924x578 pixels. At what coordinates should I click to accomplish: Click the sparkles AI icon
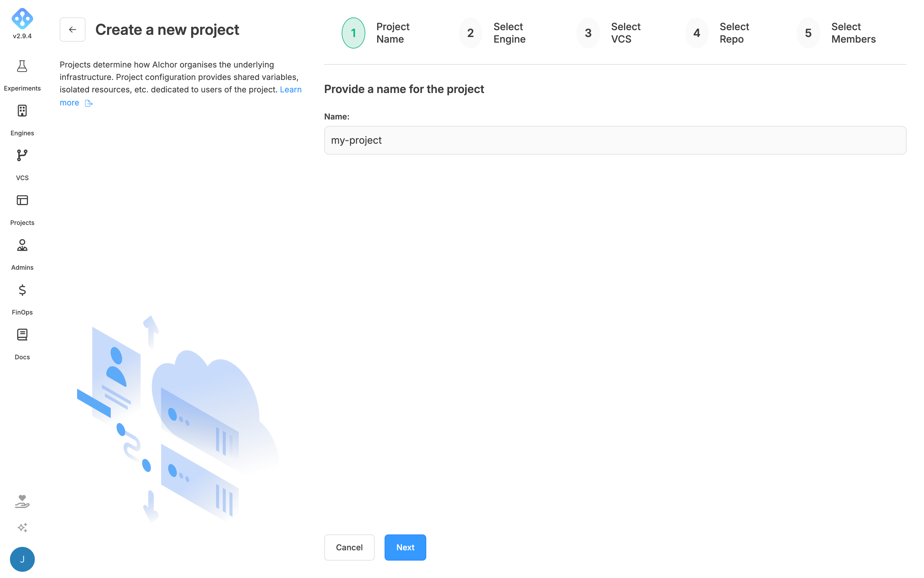[x=22, y=528]
